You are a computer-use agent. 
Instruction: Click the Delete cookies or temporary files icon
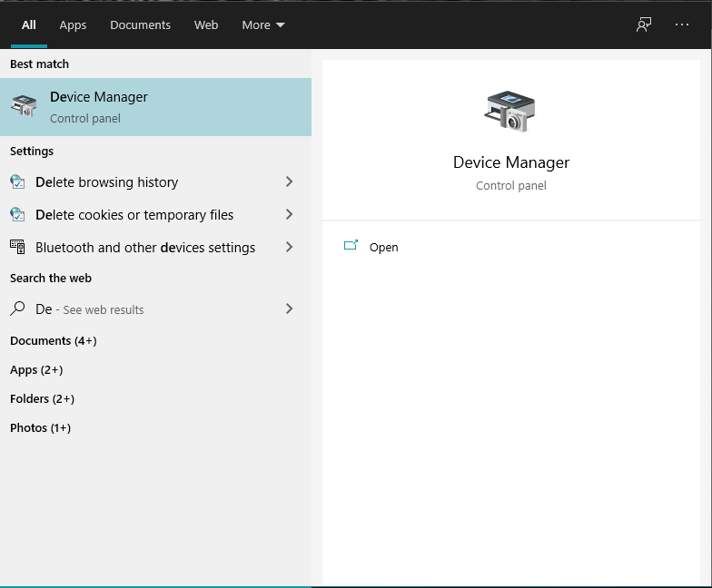coord(17,214)
